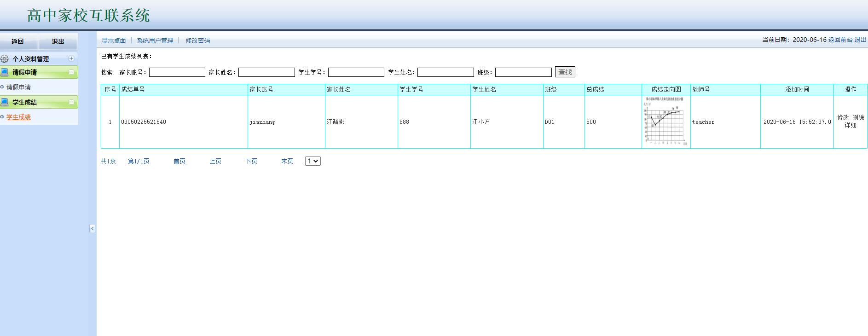This screenshot has height=336, width=868.
Task: Open the 个人资料管理 menu section
Action: click(x=39, y=59)
